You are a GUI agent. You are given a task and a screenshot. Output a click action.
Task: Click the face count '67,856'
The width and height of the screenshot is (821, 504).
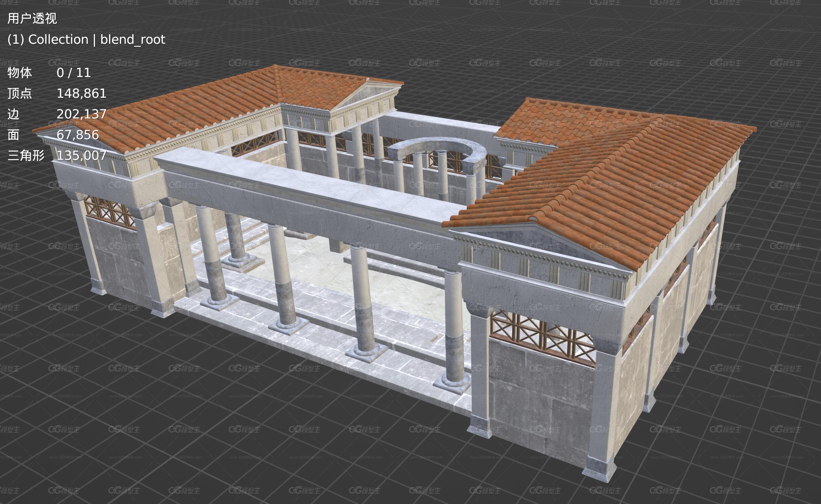click(78, 135)
